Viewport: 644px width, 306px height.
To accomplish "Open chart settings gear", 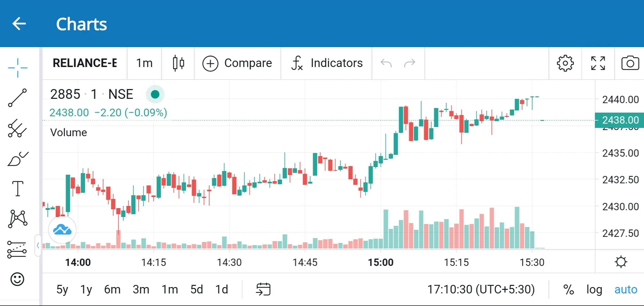I will coord(565,63).
